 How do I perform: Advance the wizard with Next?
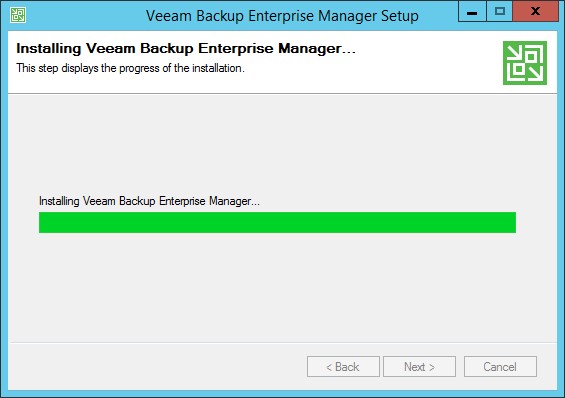(x=419, y=367)
